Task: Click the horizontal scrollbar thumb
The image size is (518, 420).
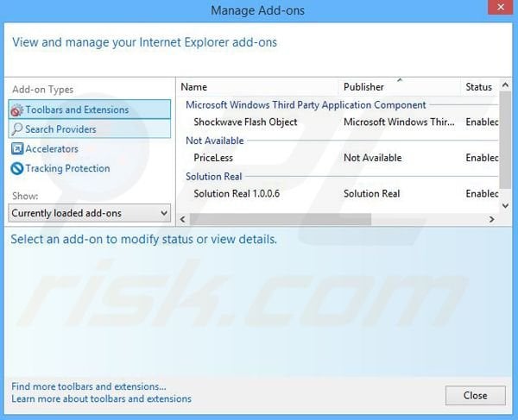Action: [x=281, y=219]
